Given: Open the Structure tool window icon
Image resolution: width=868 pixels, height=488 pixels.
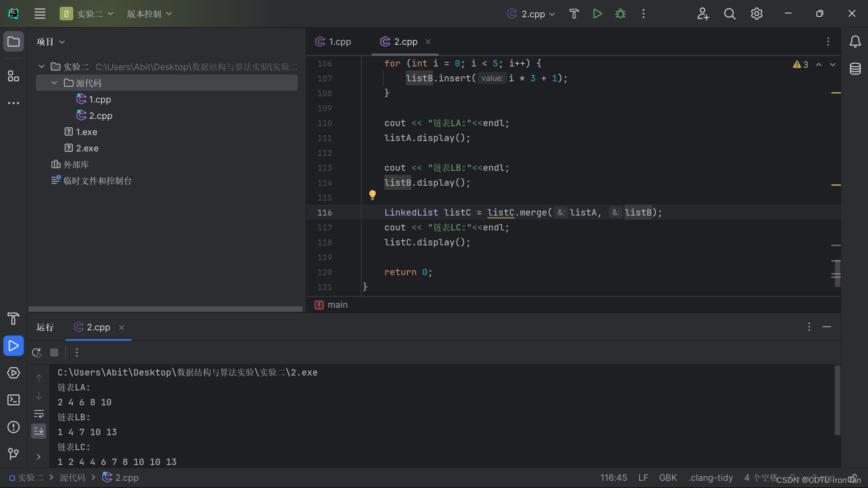Looking at the screenshot, I should pyautogui.click(x=13, y=76).
